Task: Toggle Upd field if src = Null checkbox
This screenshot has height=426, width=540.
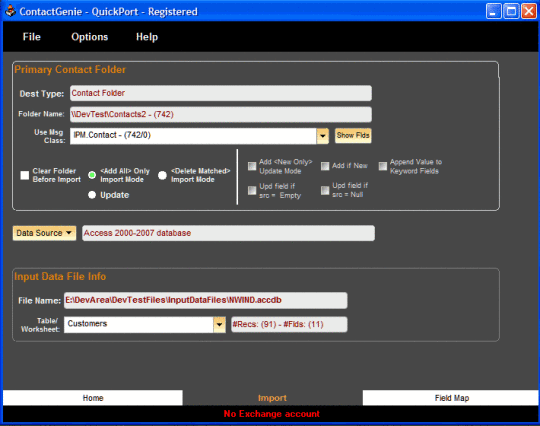Action: 325,190
